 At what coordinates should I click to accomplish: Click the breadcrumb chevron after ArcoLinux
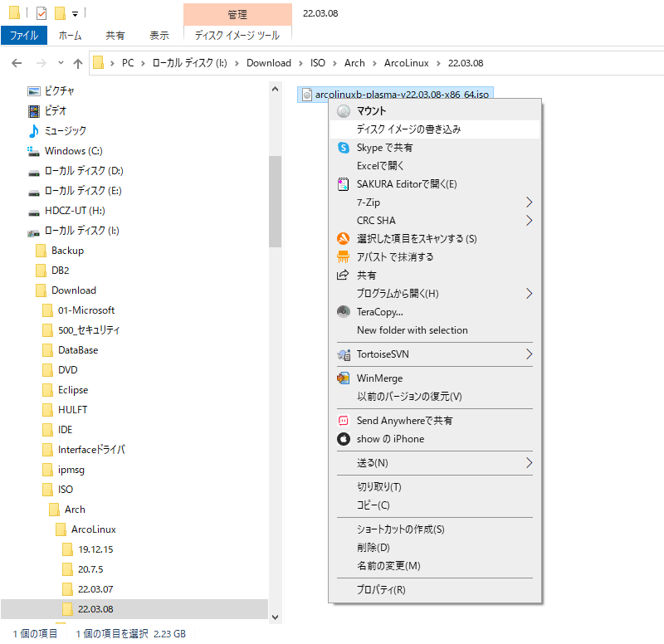[438, 64]
